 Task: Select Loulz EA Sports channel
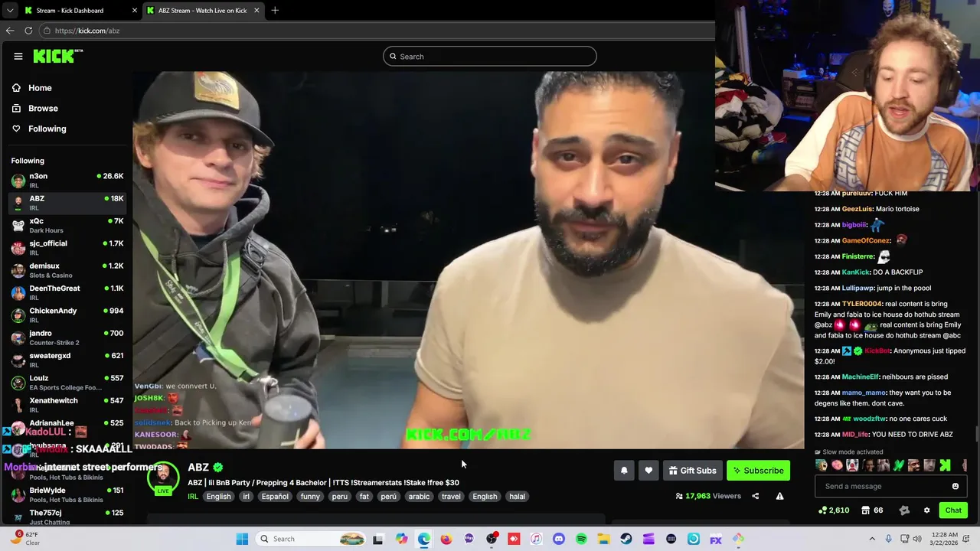click(67, 383)
